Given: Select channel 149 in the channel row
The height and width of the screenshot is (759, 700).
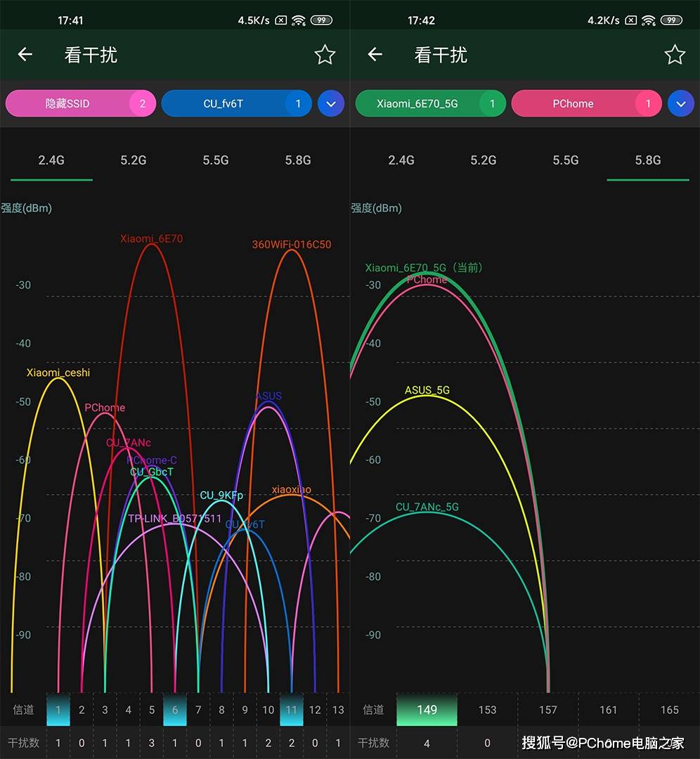Looking at the screenshot, I should 427,710.
